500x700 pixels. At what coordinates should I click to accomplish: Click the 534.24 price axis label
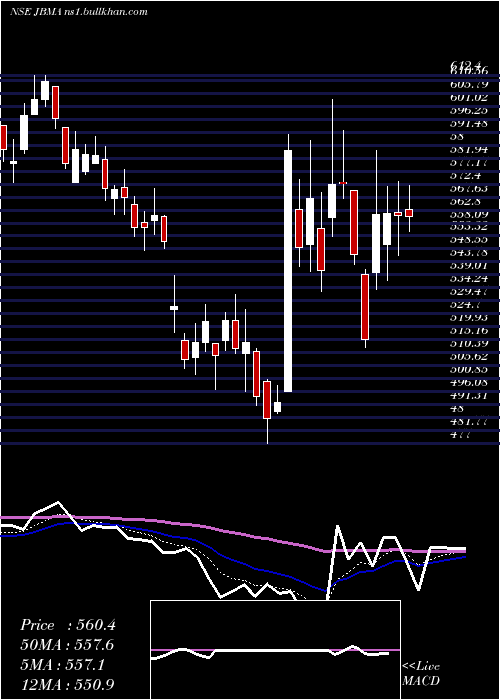click(x=469, y=279)
